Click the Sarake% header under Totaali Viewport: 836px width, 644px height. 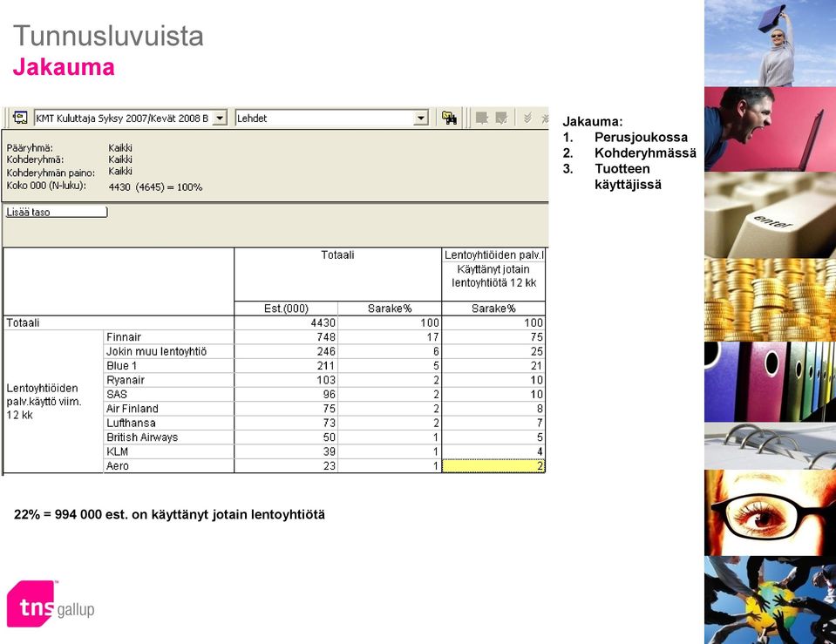(389, 308)
